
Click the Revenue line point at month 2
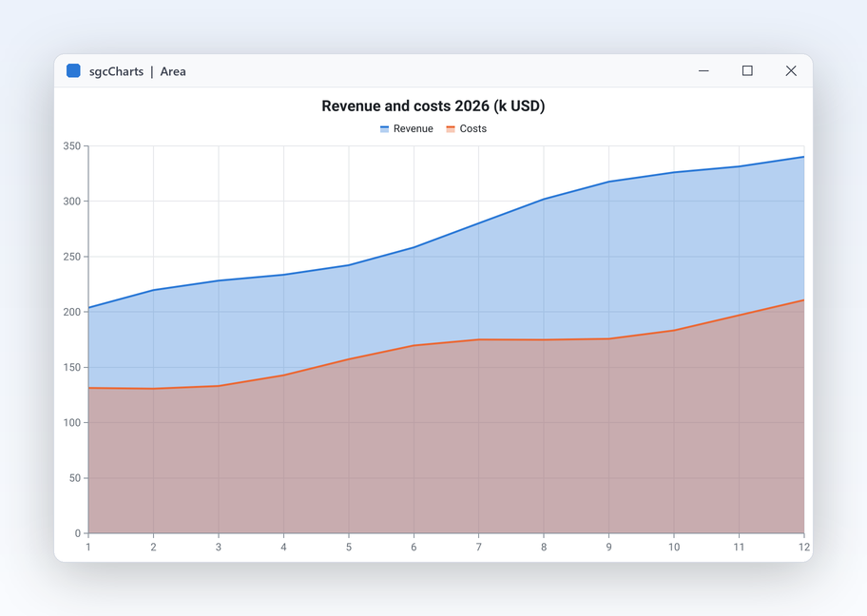[x=154, y=290]
